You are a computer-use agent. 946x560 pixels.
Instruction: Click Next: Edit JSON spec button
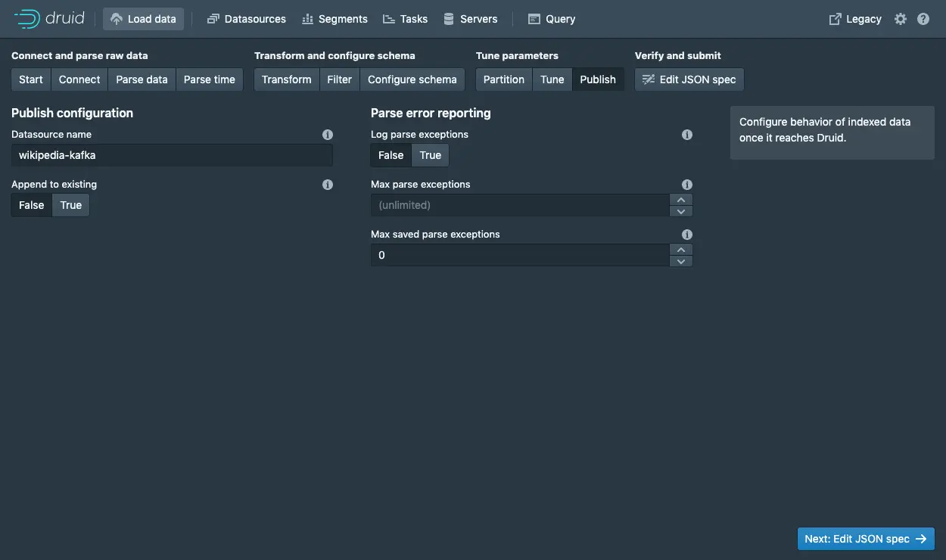(866, 539)
